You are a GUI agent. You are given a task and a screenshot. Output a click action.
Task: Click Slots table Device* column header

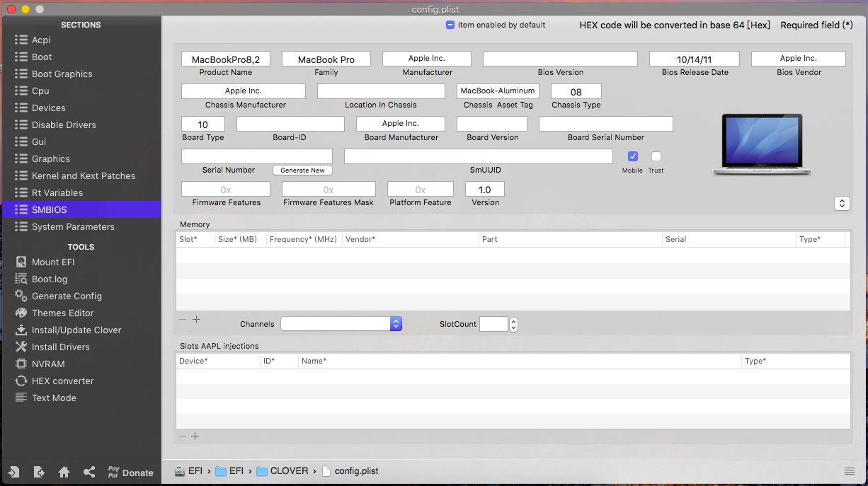pyautogui.click(x=218, y=361)
